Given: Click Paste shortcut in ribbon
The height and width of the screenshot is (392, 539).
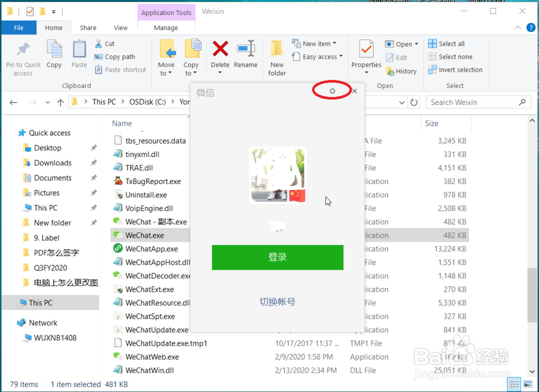Looking at the screenshot, I should tap(121, 70).
